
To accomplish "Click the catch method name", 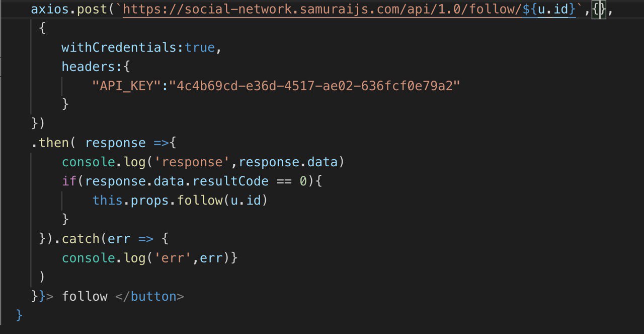I will pyautogui.click(x=80, y=239).
